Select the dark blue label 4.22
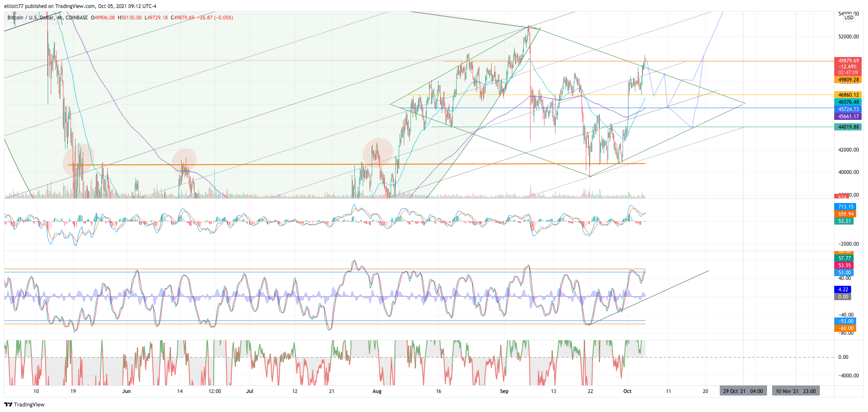 [843, 290]
